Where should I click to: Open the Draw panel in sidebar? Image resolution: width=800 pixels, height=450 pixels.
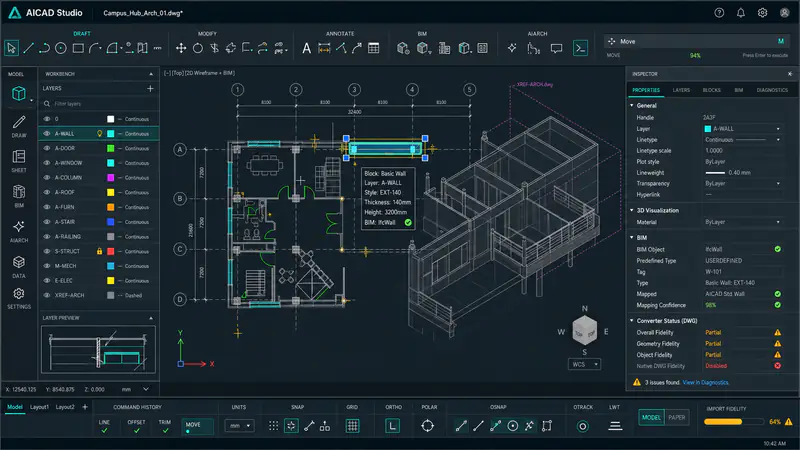[19, 126]
